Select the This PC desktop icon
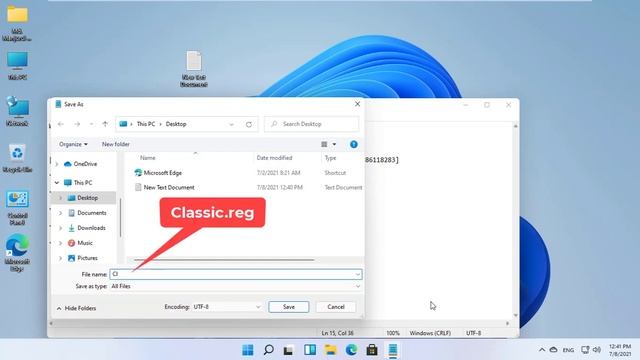The image size is (640, 360). [x=17, y=66]
